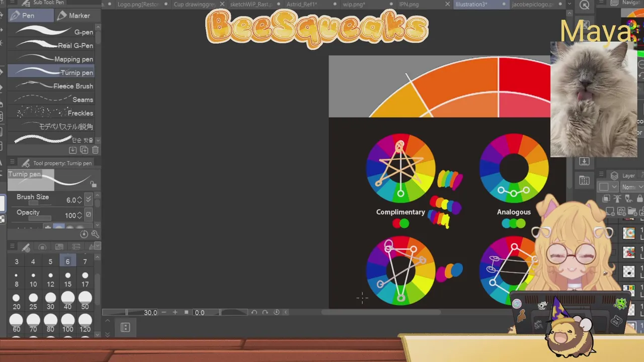
Task: Open the Brush Size panel tab
Action: coord(26,247)
